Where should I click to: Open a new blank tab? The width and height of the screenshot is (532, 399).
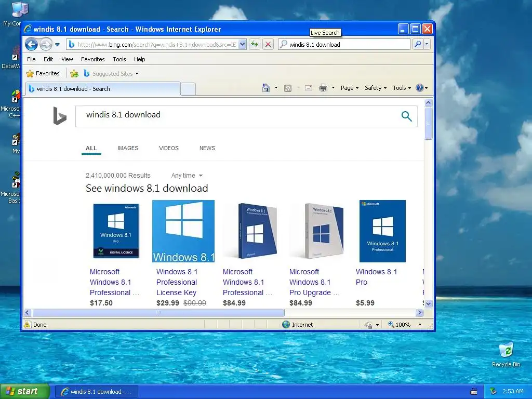coord(188,89)
